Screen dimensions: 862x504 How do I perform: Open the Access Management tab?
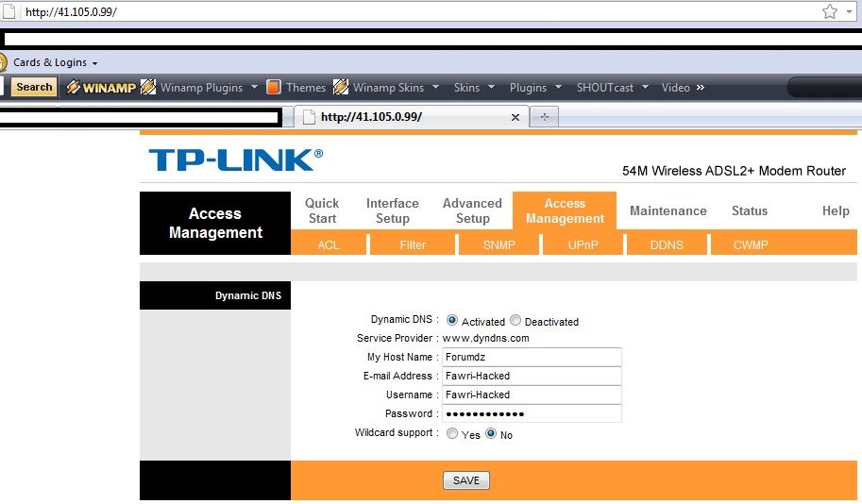565,210
